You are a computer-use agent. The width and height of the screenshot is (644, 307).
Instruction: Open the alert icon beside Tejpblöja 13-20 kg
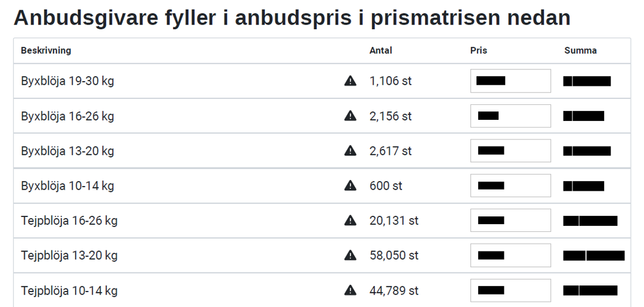tap(350, 255)
